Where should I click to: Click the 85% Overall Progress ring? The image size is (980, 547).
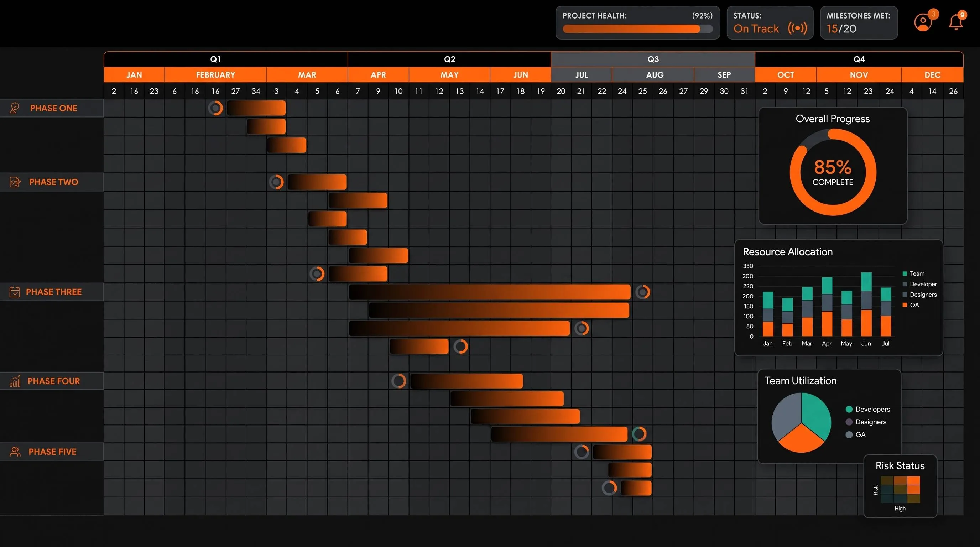pyautogui.click(x=833, y=172)
